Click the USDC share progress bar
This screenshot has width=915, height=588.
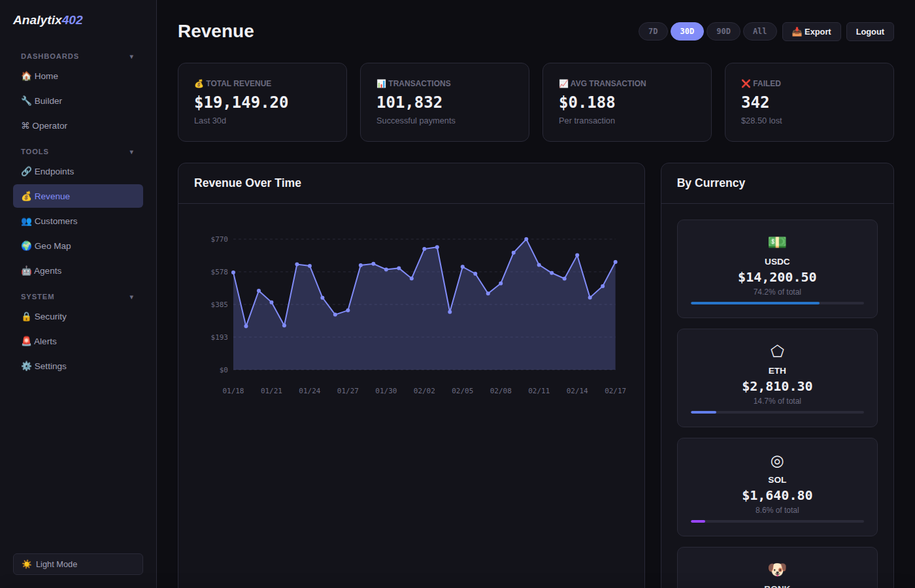(x=777, y=303)
